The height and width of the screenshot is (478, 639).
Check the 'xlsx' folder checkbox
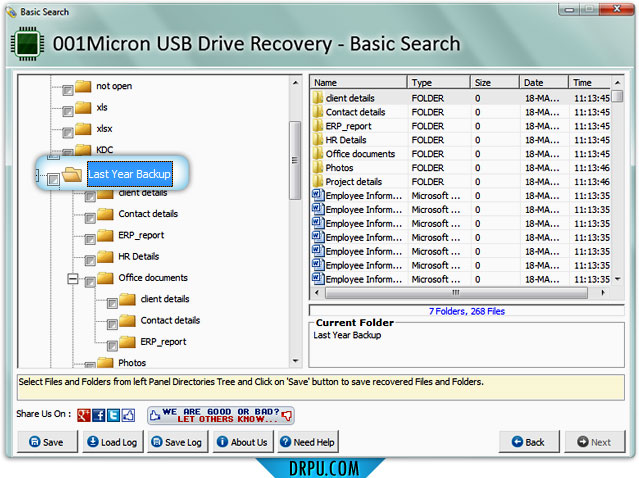tap(68, 132)
